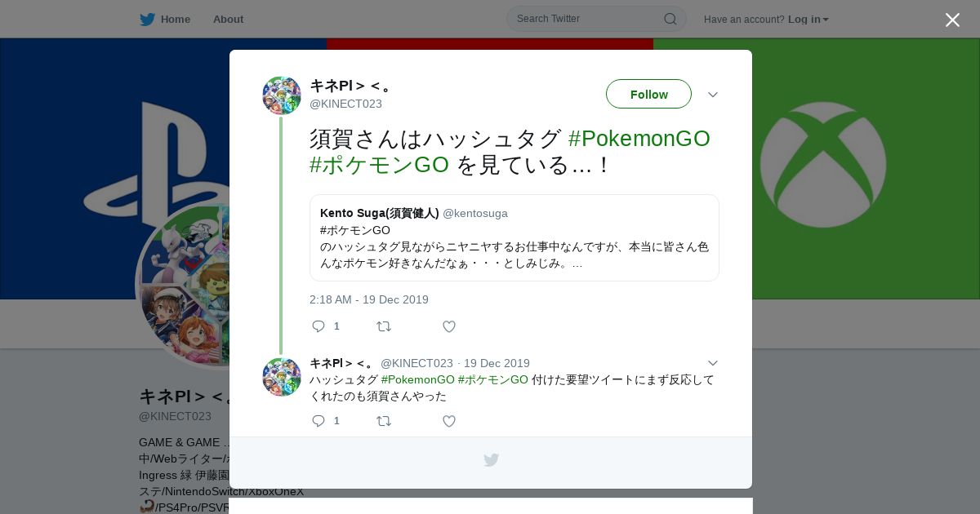Image resolution: width=980 pixels, height=514 pixels.
Task: Retweet the second tweet in thread
Action: pyautogui.click(x=384, y=421)
